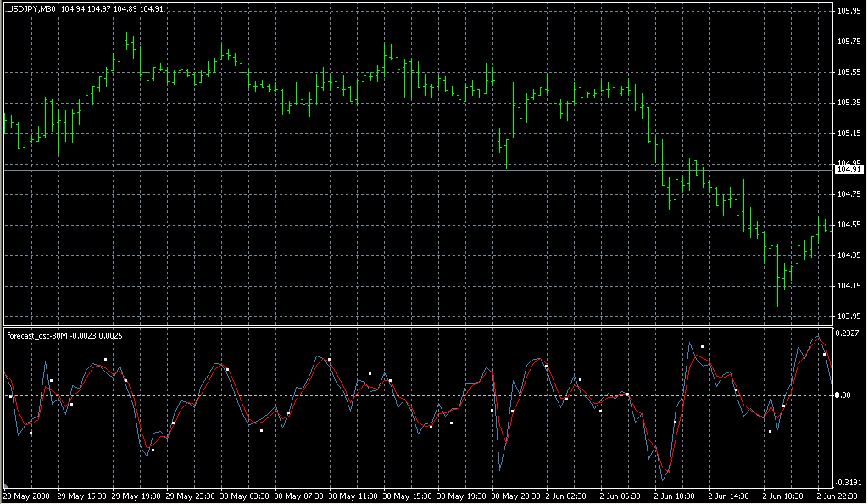This screenshot has width=868, height=504.
Task: Select the 29 May 19:30 time label
Action: [x=137, y=496]
